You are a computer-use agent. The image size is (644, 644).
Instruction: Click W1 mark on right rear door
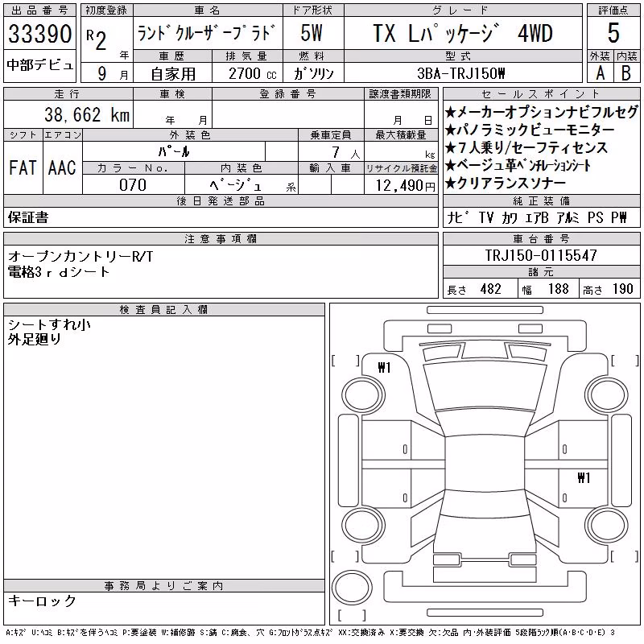(584, 477)
